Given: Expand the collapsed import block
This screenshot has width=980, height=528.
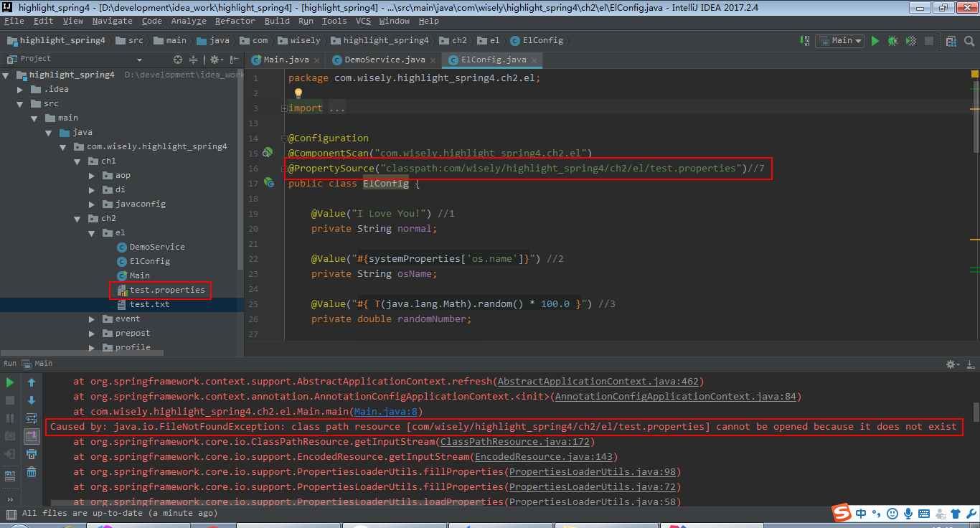Looking at the screenshot, I should click(x=284, y=108).
